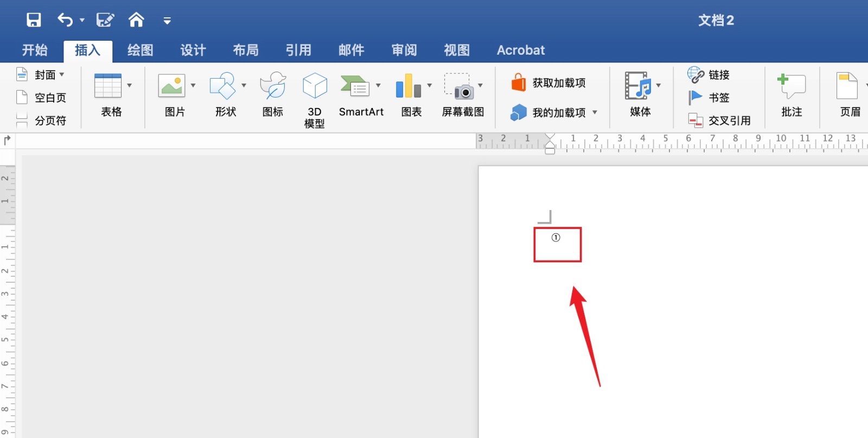Viewport: 868px width, 438px height.
Task: Click the 媒体 media icon
Action: [x=637, y=86]
